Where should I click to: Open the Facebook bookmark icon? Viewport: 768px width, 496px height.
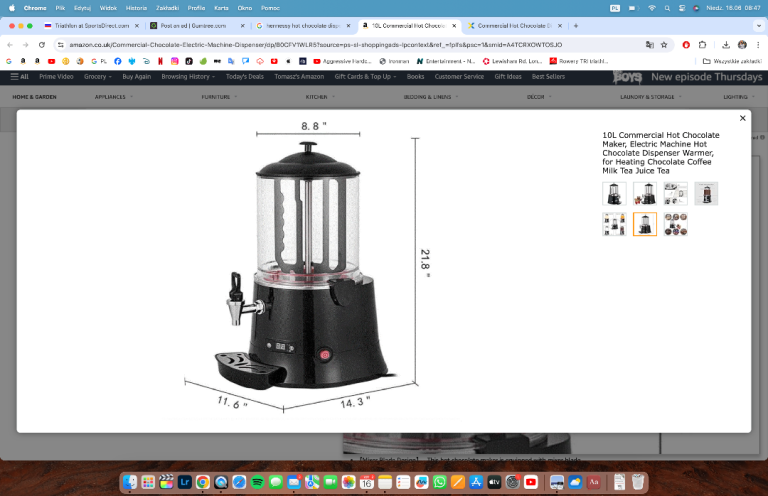pyautogui.click(x=118, y=61)
